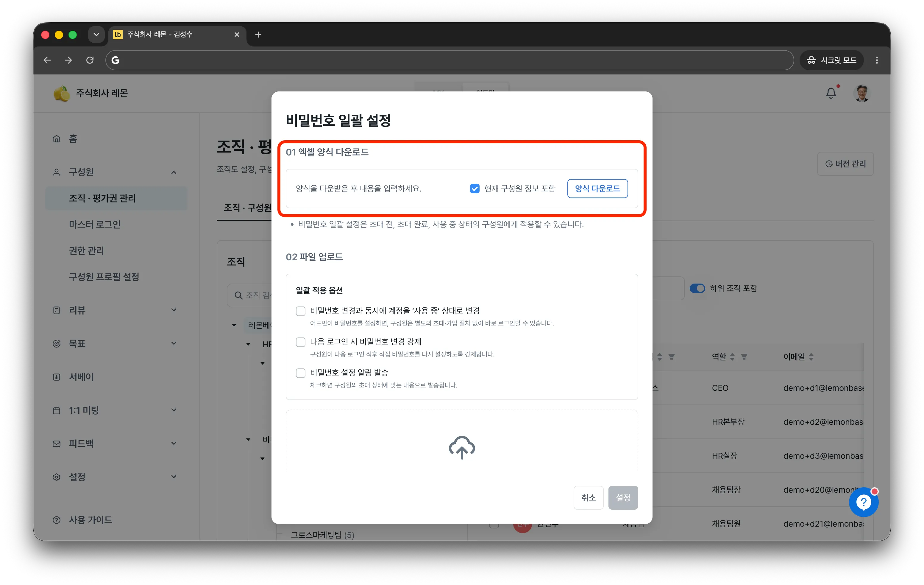Expand the 피드백 sidebar section
Viewport: 924px width, 585px height.
point(174,443)
